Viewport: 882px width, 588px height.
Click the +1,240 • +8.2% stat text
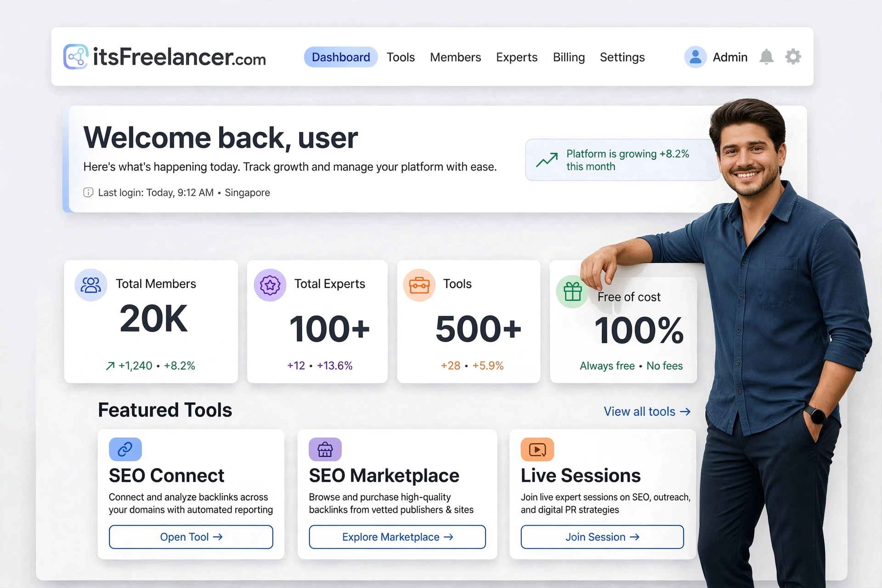tap(157, 366)
